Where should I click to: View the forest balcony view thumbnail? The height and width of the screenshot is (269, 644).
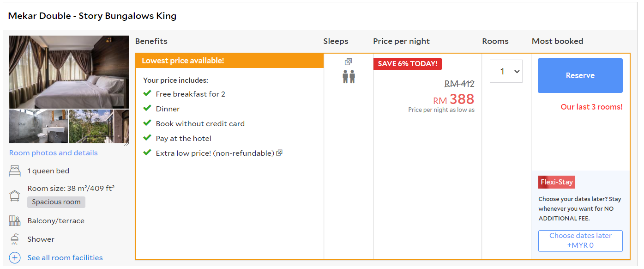pos(91,127)
